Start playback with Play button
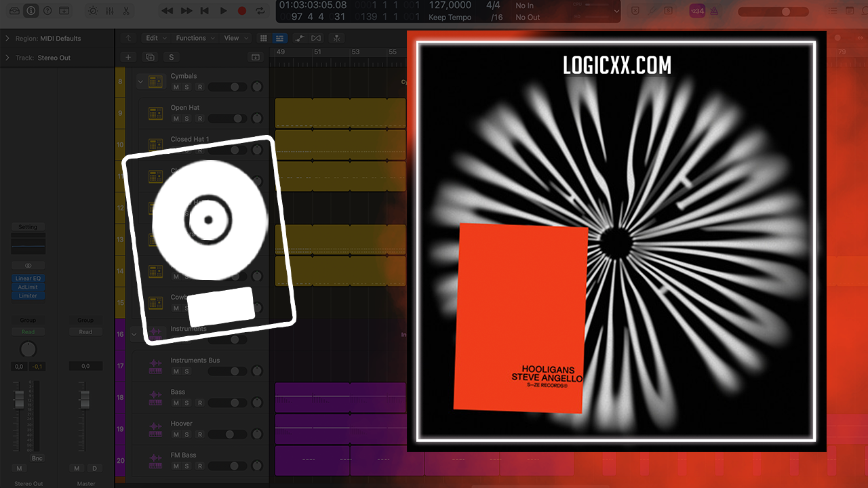This screenshot has height=488, width=868. pyautogui.click(x=223, y=11)
